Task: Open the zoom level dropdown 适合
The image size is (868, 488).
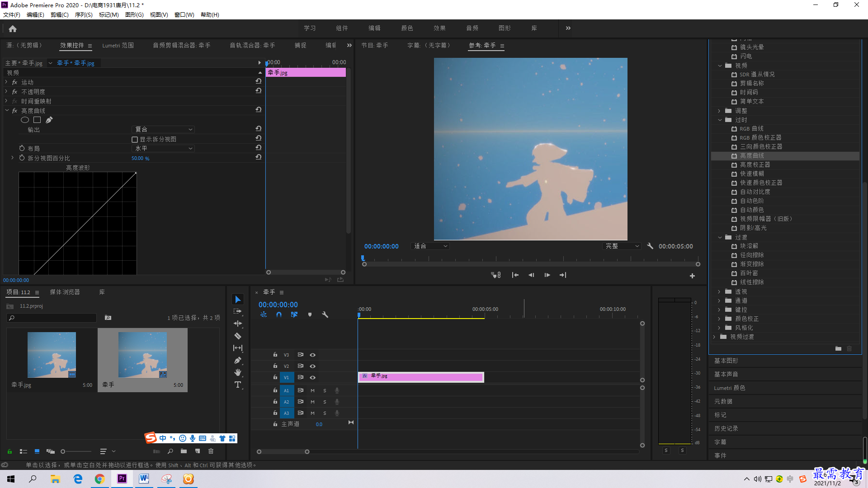Action: (x=430, y=246)
